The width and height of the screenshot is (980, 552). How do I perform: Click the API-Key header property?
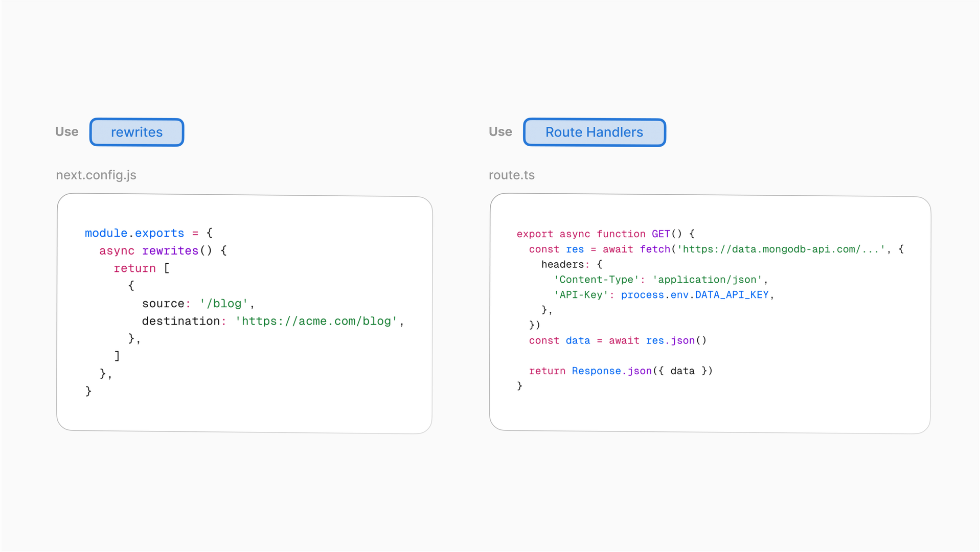pos(581,295)
